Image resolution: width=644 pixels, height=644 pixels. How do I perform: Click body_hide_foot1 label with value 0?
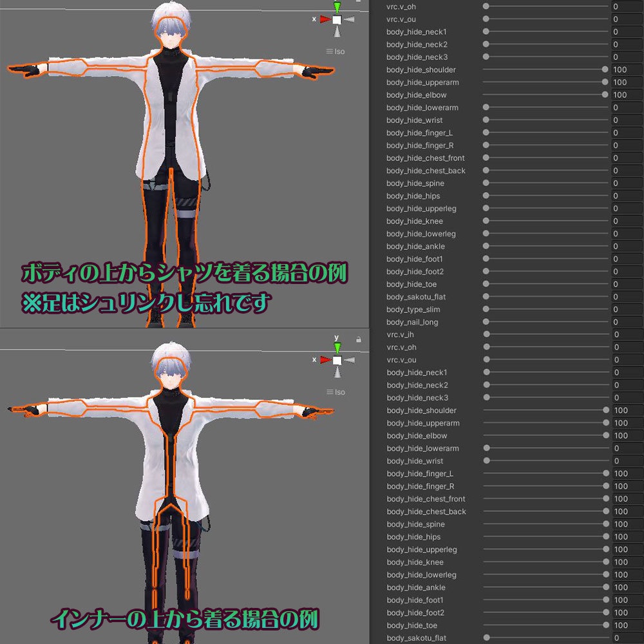coord(414,259)
